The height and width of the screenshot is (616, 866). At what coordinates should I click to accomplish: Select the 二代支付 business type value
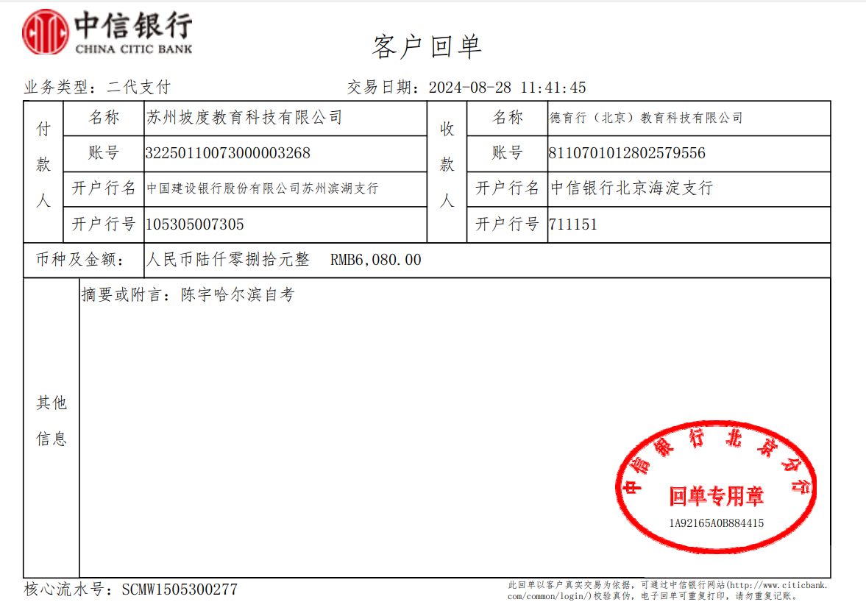click(x=138, y=88)
